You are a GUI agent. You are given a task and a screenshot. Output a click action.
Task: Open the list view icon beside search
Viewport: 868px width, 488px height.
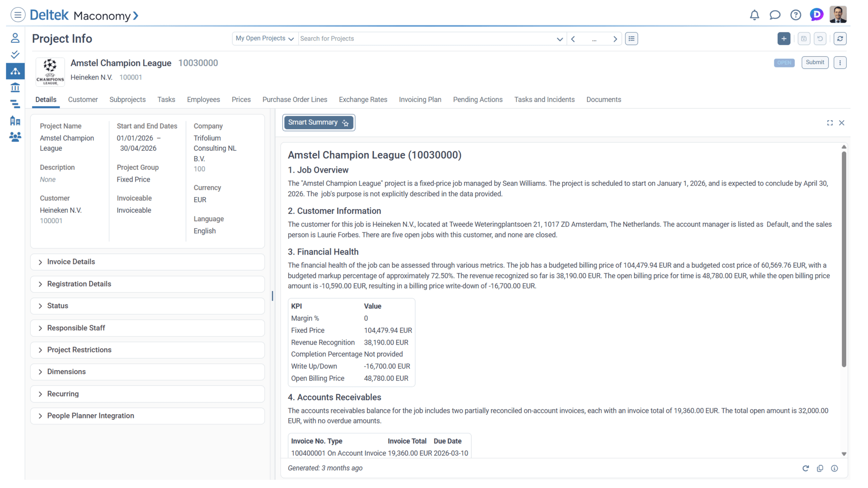pos(632,39)
